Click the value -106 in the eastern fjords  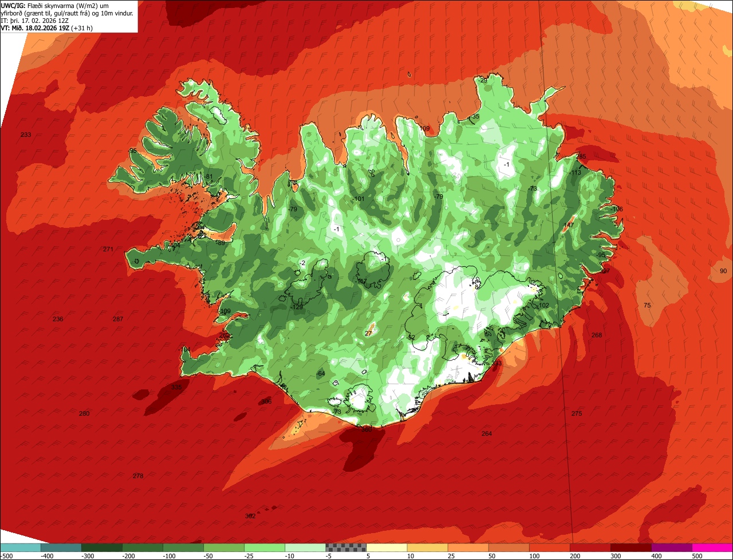617,209
